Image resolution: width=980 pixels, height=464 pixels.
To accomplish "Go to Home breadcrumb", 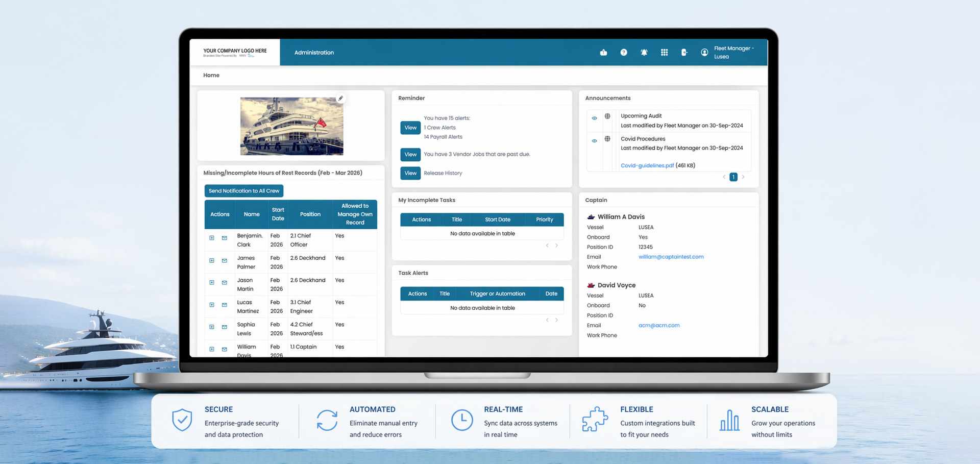I will tap(211, 76).
